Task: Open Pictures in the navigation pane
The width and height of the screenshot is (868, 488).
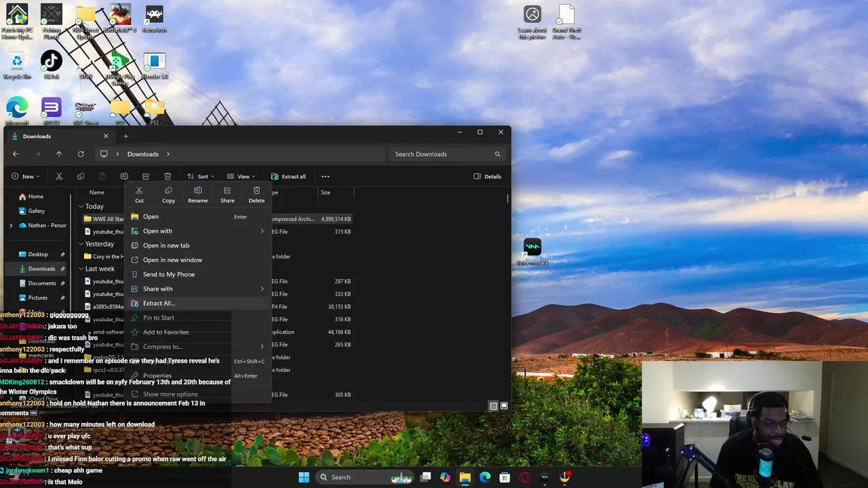Action: tap(38, 298)
